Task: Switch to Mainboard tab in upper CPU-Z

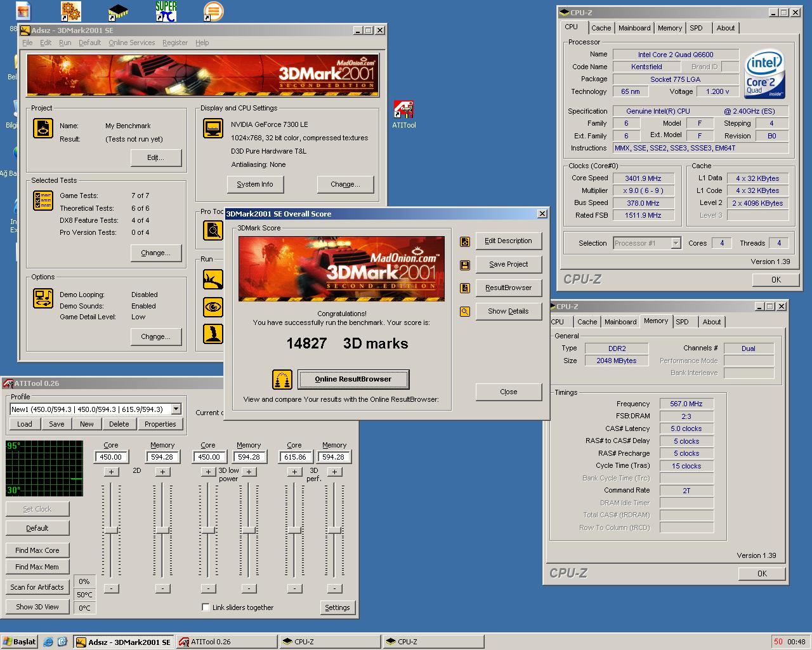Action: pyautogui.click(x=634, y=28)
